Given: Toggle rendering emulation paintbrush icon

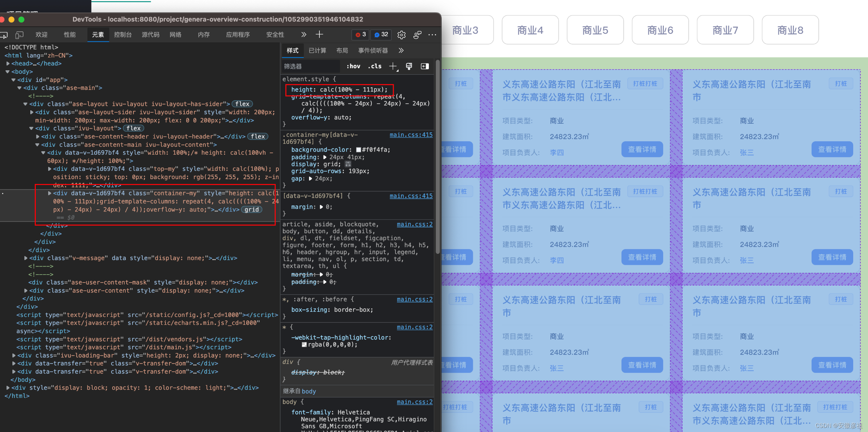Looking at the screenshot, I should (x=409, y=66).
